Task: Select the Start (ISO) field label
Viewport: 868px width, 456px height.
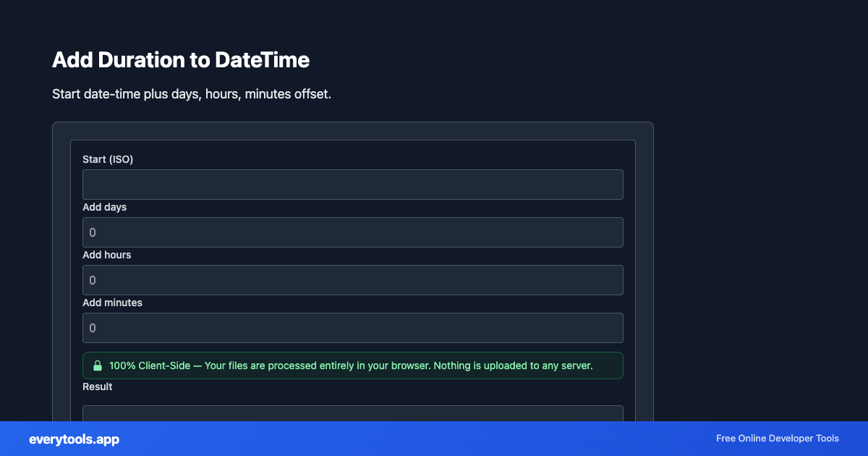Action: tap(108, 159)
